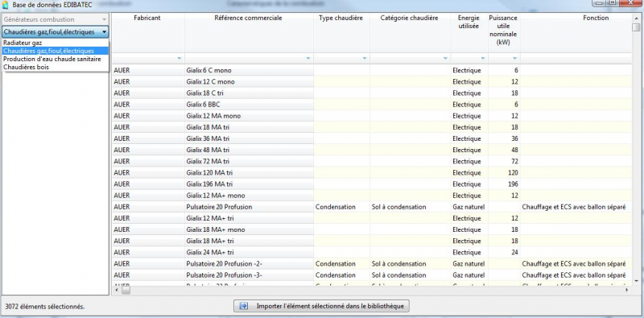Viewport: 644px width, 318px height.
Task: Select the Pulsatoire 20 Profusion -3- row
Action: click(371, 275)
